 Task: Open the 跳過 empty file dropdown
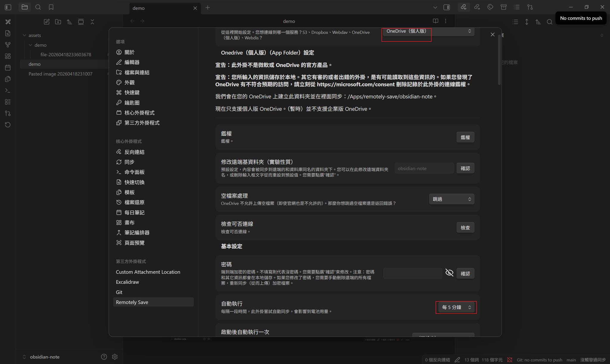[x=452, y=199]
